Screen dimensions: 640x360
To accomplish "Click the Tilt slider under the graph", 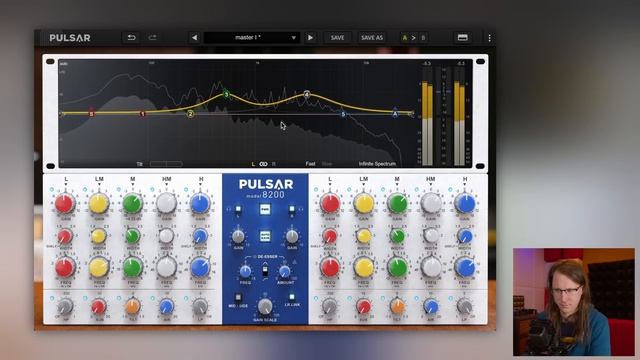I will [x=166, y=164].
